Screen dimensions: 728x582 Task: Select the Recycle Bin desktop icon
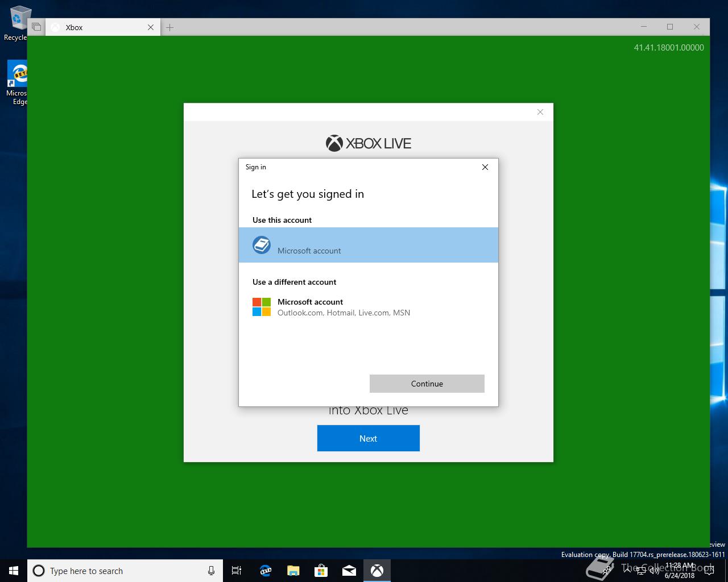17,23
